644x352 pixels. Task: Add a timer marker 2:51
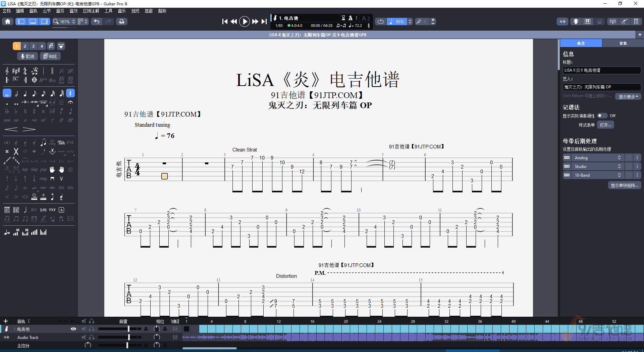[x=43, y=210]
